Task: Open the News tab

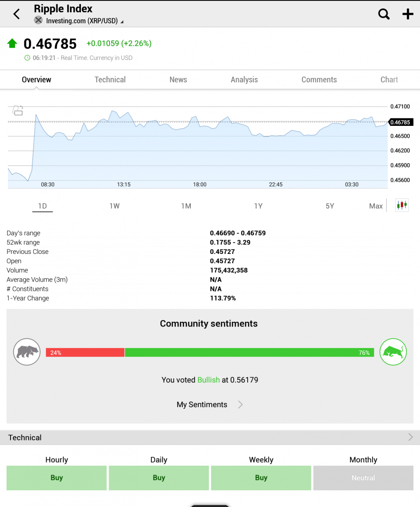Action: pos(179,80)
